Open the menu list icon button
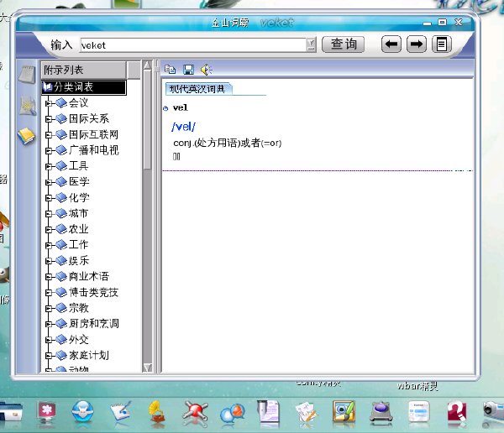The width and height of the screenshot is (504, 433). tap(442, 44)
